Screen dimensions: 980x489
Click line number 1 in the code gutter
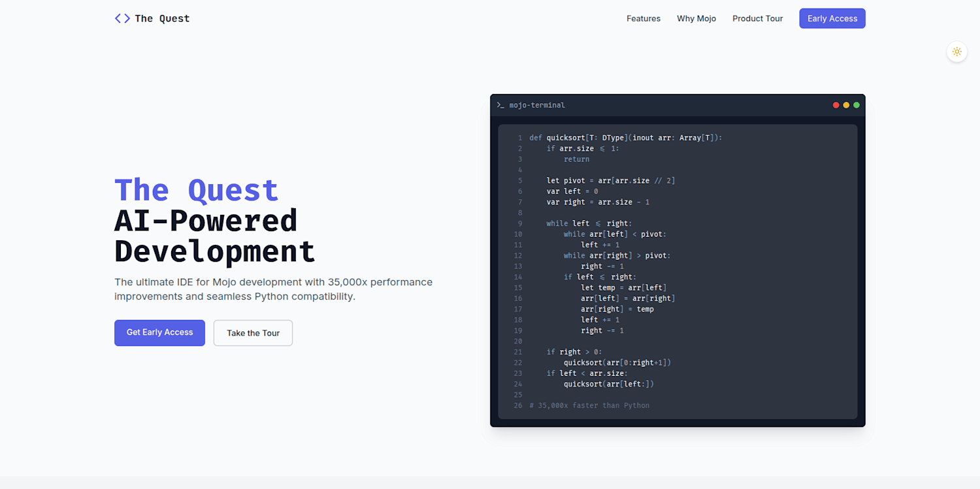520,138
